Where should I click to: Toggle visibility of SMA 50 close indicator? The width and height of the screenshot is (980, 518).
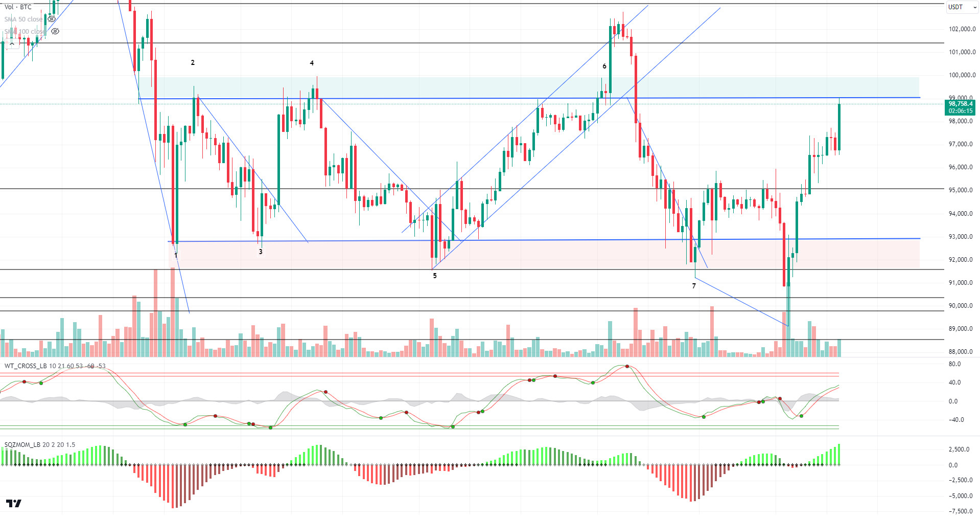click(51, 19)
